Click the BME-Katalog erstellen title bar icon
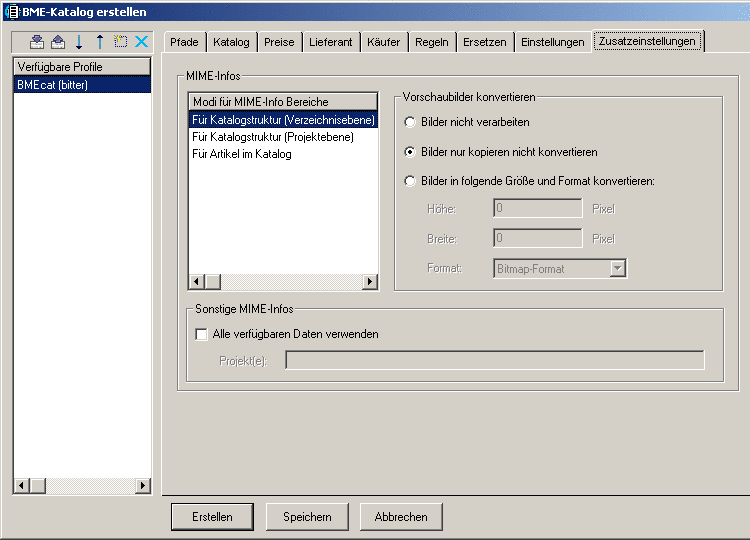The width and height of the screenshot is (750, 540). point(13,11)
